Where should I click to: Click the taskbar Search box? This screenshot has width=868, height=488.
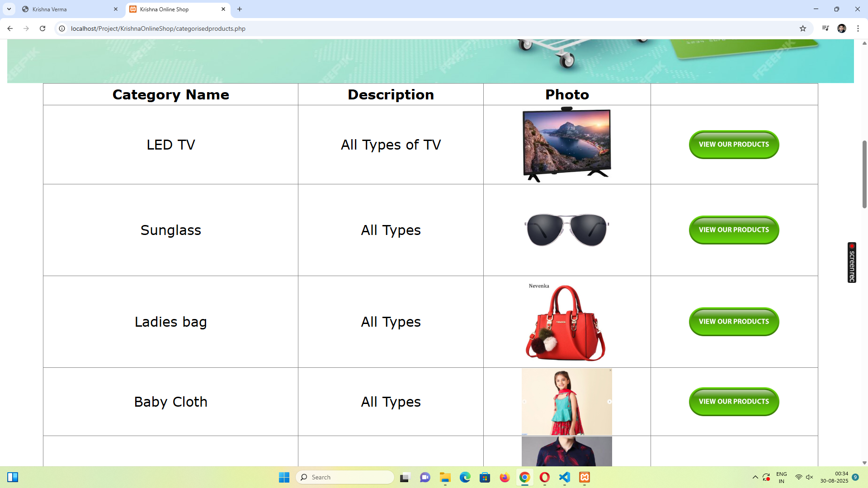(x=344, y=477)
